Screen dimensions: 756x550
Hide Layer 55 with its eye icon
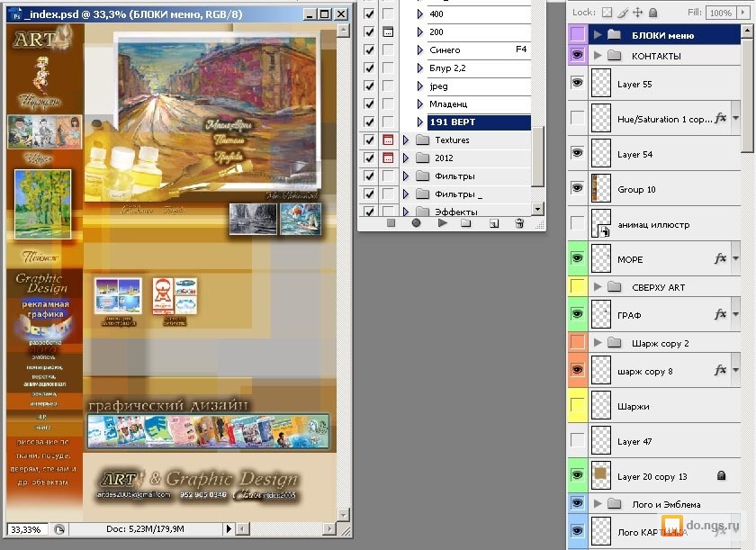577,83
